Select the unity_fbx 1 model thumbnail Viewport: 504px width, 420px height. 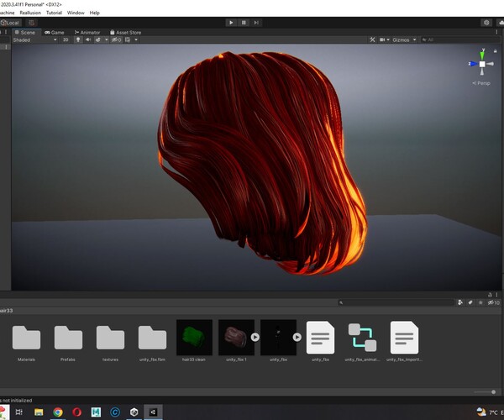(236, 338)
